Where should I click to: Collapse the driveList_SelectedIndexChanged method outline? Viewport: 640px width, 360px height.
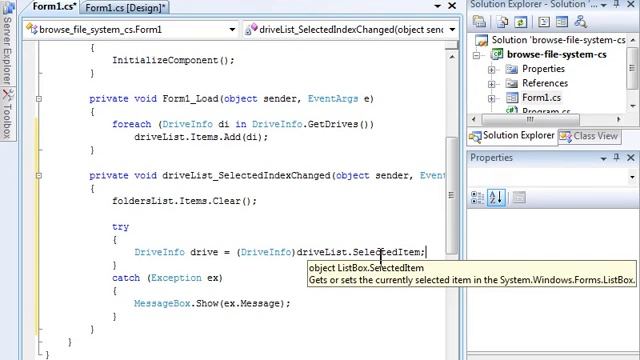point(39,176)
